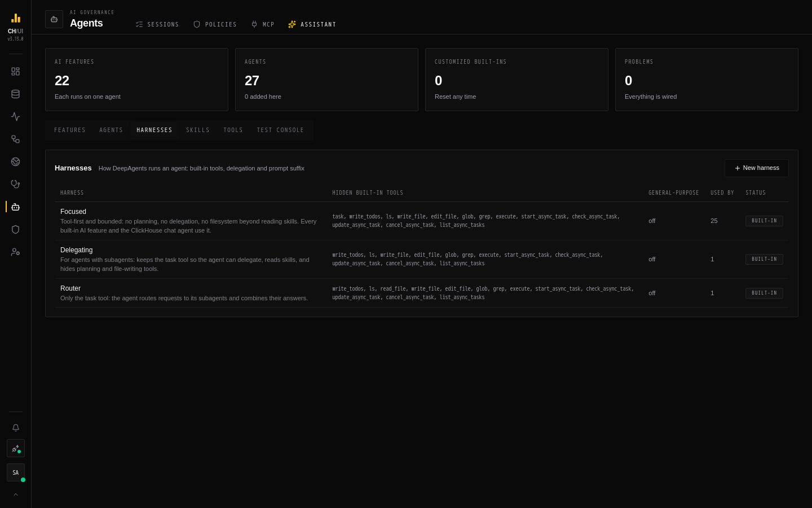The width and height of the screenshot is (812, 508).
Task: Switch to the Skills tab
Action: coord(198,130)
